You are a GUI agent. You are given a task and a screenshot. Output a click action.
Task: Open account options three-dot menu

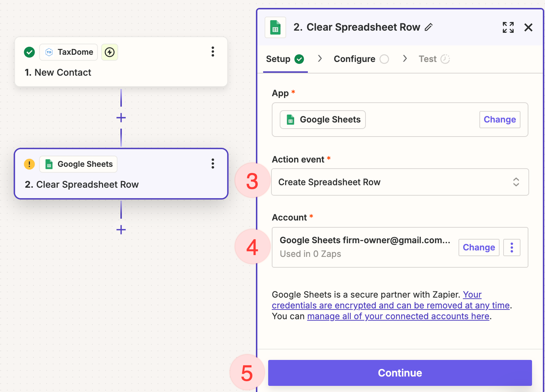click(x=511, y=248)
